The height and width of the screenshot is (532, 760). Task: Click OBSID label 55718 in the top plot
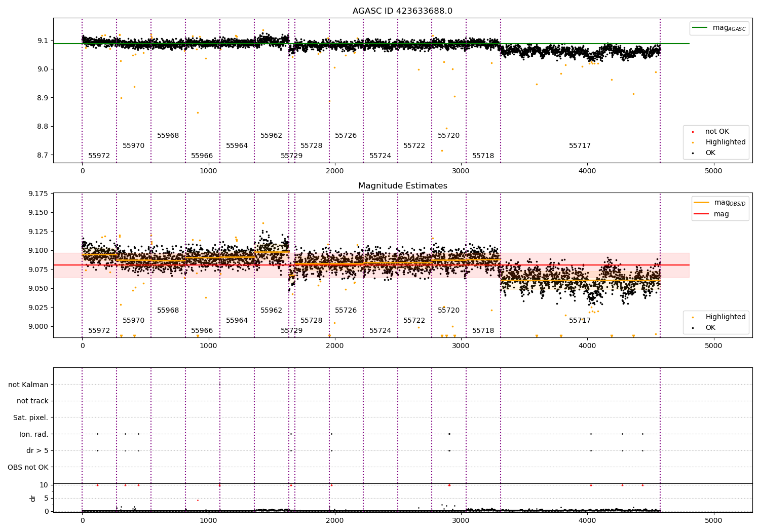[483, 156]
